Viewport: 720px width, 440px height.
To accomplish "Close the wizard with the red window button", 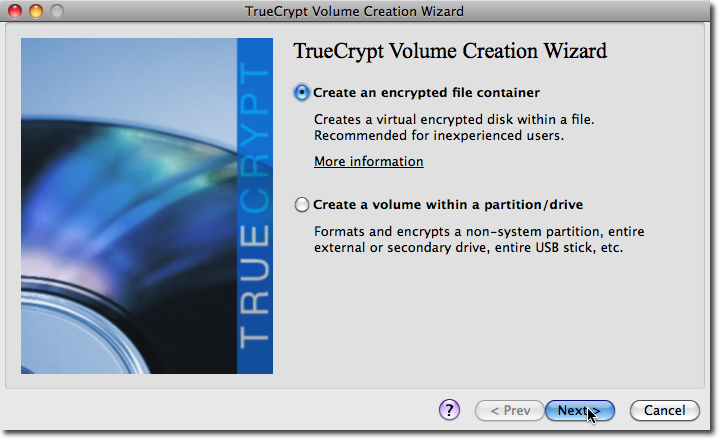I will [x=15, y=11].
